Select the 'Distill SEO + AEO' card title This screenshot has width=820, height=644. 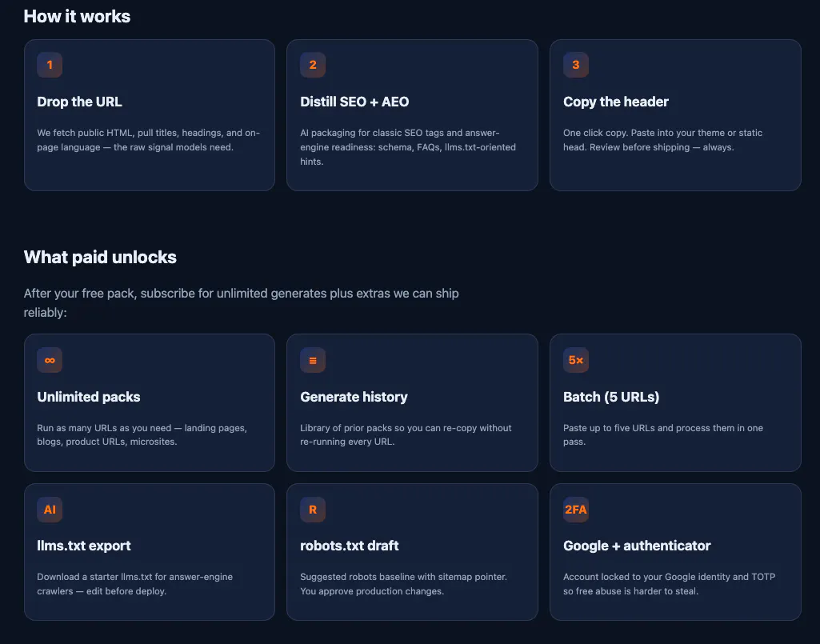point(354,102)
